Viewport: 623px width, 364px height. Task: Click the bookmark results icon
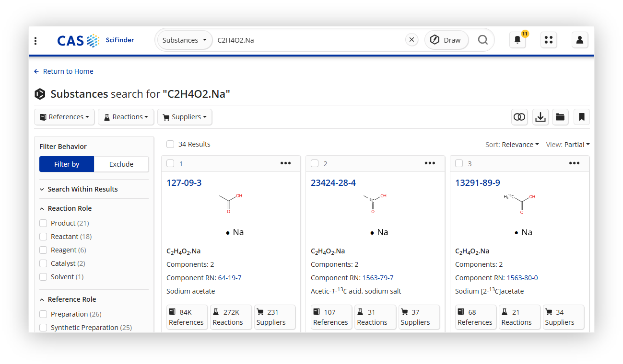click(x=581, y=117)
